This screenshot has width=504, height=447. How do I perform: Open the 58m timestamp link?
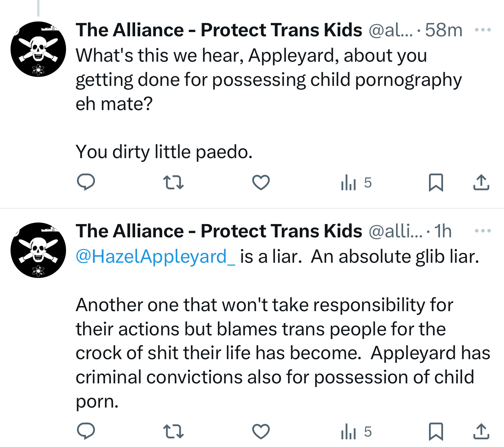coord(443,30)
